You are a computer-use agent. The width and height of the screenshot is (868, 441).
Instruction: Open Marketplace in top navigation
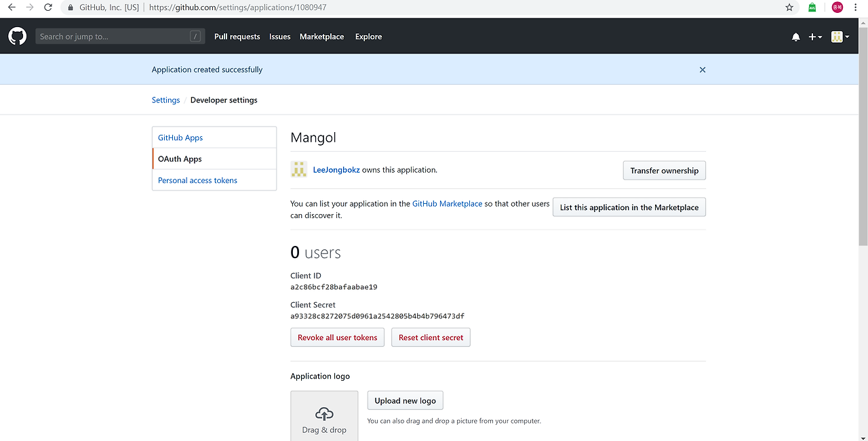[322, 37]
